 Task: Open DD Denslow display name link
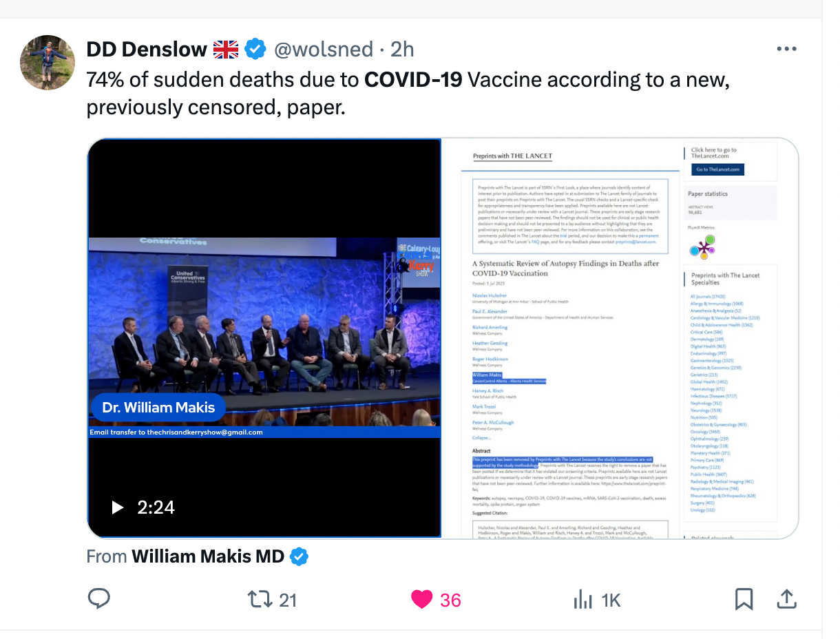147,50
